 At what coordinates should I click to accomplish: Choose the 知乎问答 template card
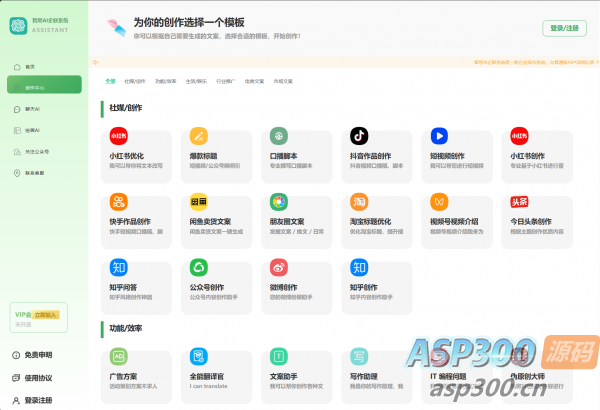pos(136,288)
